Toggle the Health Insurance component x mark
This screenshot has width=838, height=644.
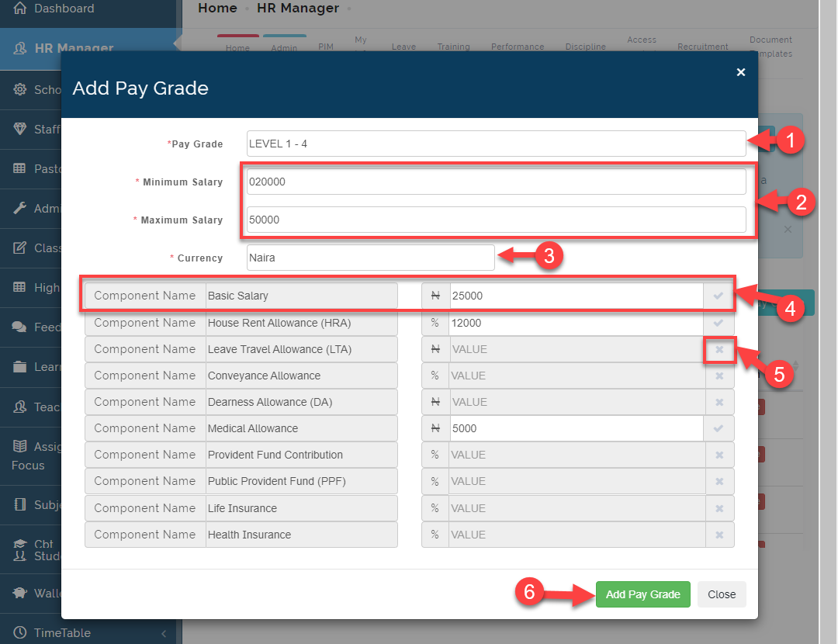(x=719, y=535)
